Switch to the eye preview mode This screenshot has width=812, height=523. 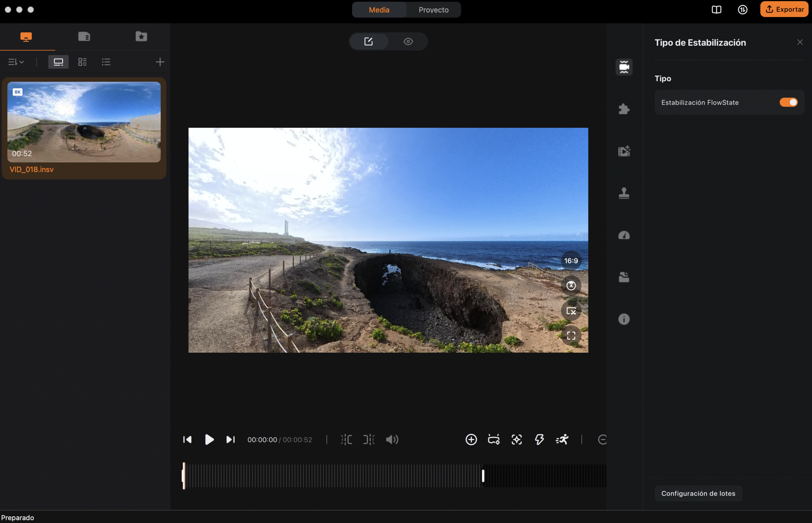[408, 42]
